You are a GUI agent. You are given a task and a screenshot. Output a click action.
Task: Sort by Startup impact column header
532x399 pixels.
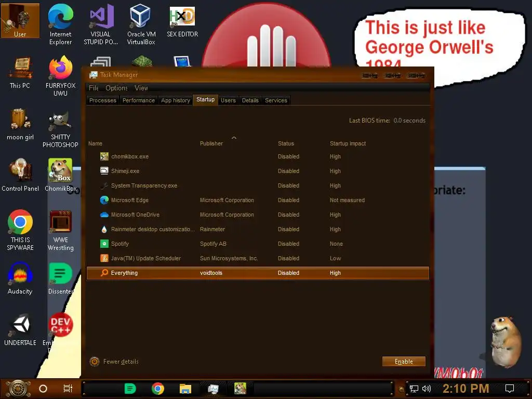pyautogui.click(x=348, y=143)
